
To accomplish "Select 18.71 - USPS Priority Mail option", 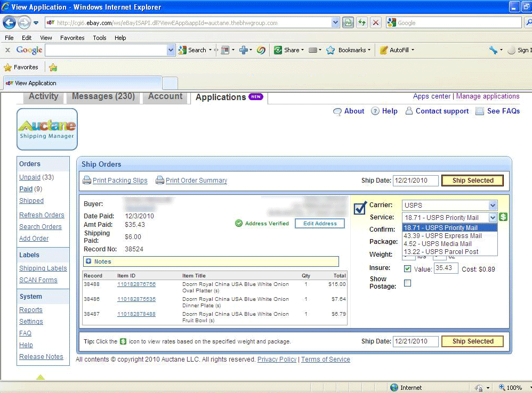I will pos(449,228).
